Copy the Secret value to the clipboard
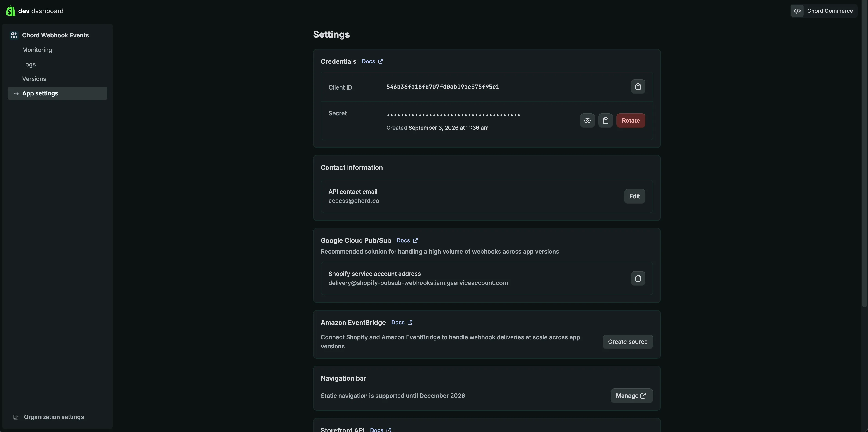Image resolution: width=868 pixels, height=432 pixels. tap(605, 120)
